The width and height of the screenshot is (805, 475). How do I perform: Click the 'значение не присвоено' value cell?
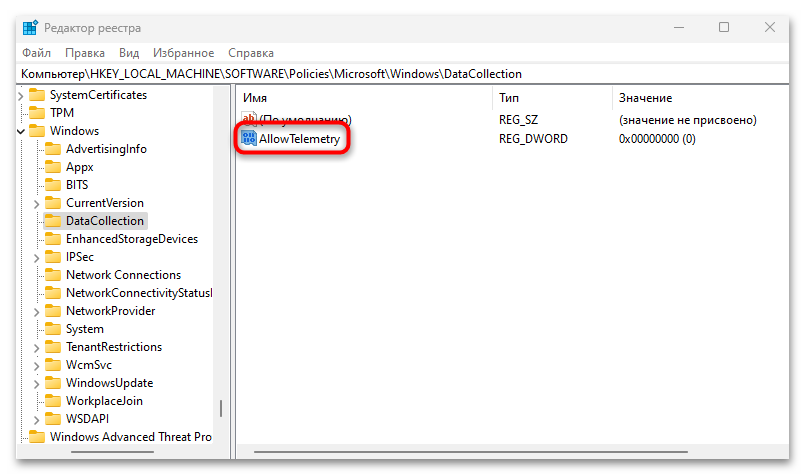click(687, 120)
